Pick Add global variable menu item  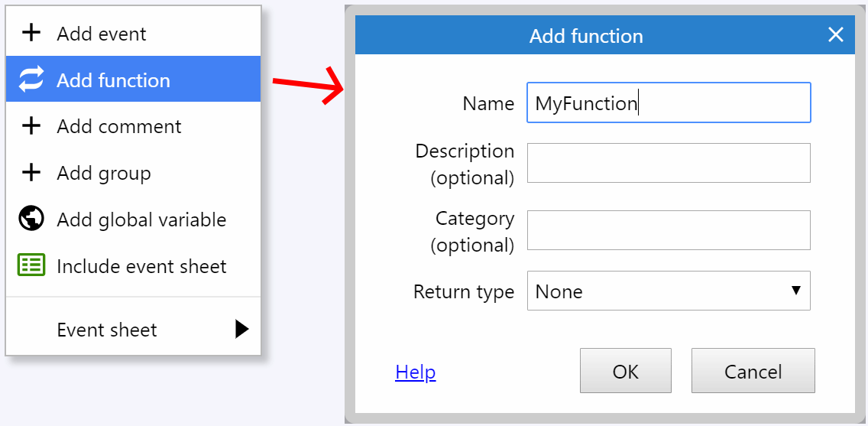[141, 220]
